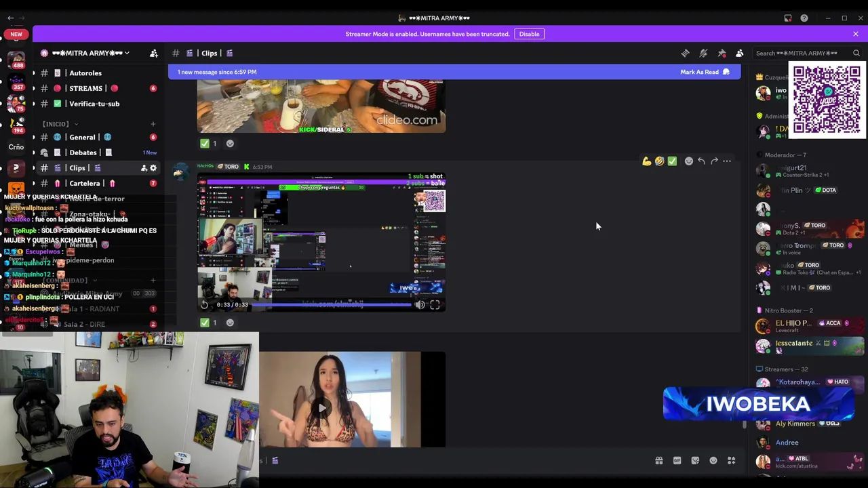Open the clideo.com video at top
Screen dimensions: 868x488
point(321,106)
